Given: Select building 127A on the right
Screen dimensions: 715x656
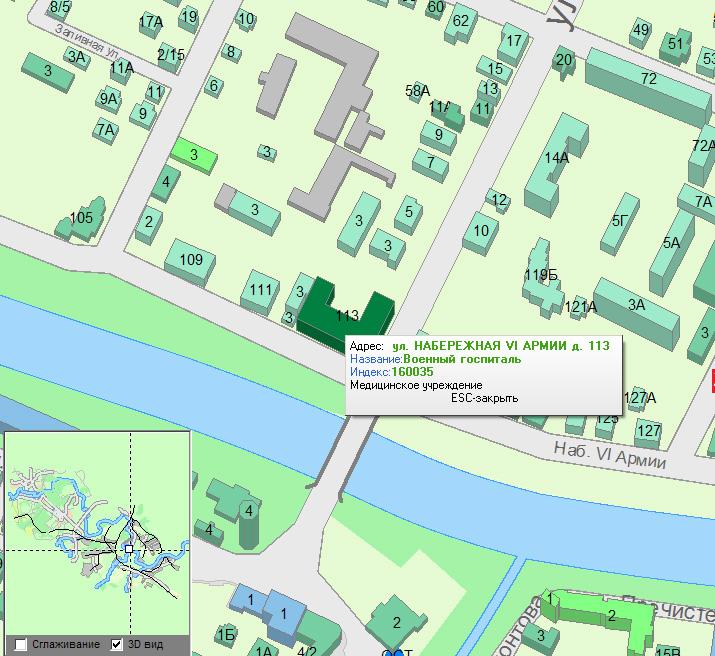Looking at the screenshot, I should coord(640,399).
